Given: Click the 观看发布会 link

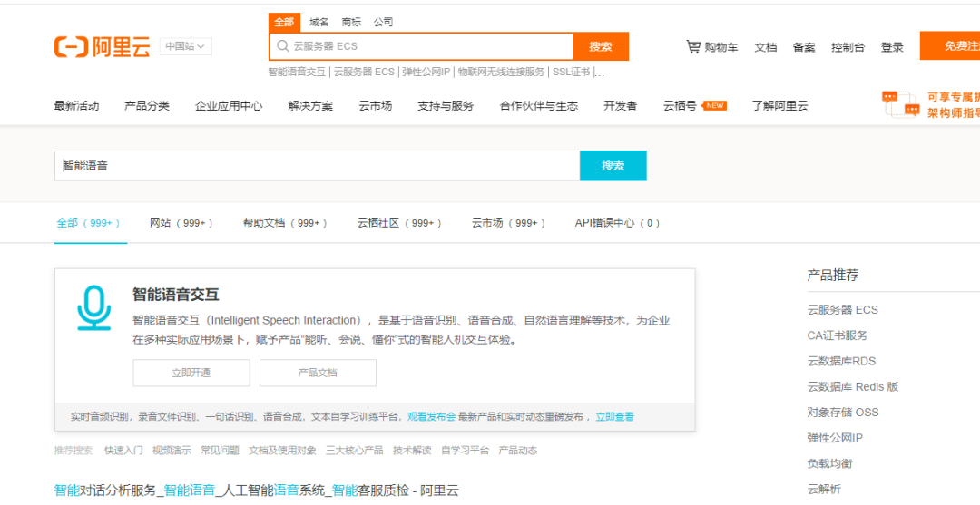Looking at the screenshot, I should pyautogui.click(x=432, y=417).
